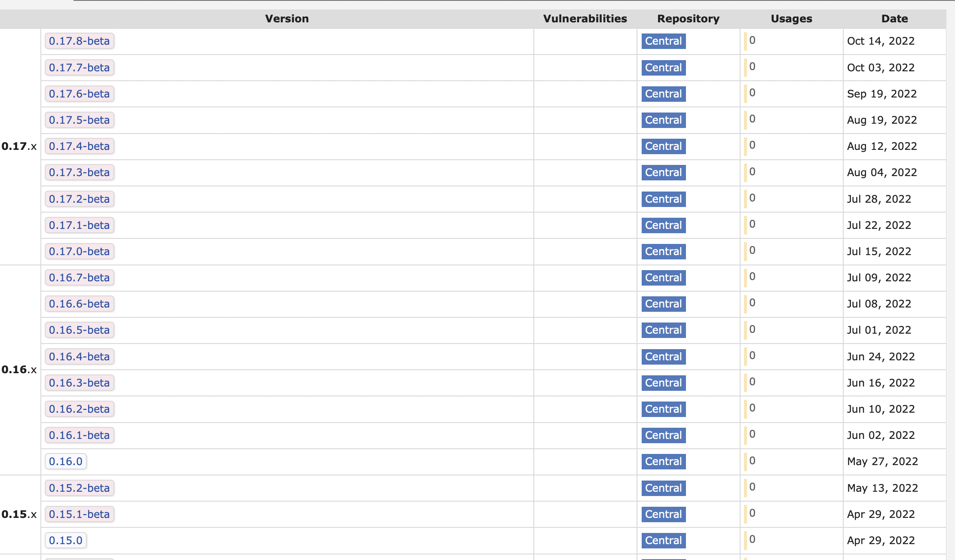Click the Date column header
The width and height of the screenshot is (955, 560).
coord(894,19)
